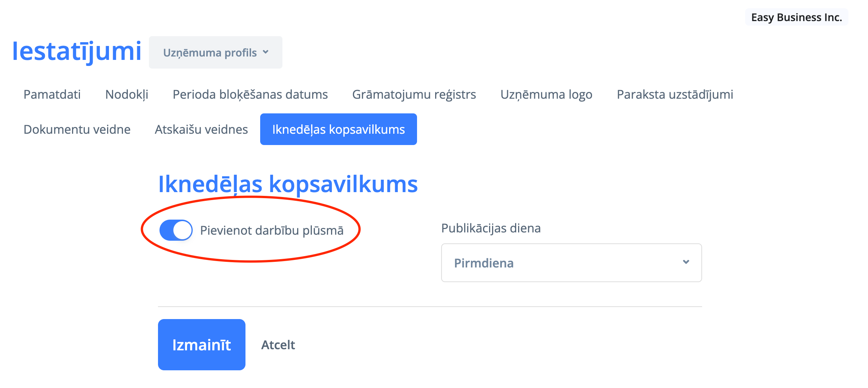868x388 pixels.
Task: Switch to Paraksta uzstādījumi tab
Action: (x=675, y=95)
